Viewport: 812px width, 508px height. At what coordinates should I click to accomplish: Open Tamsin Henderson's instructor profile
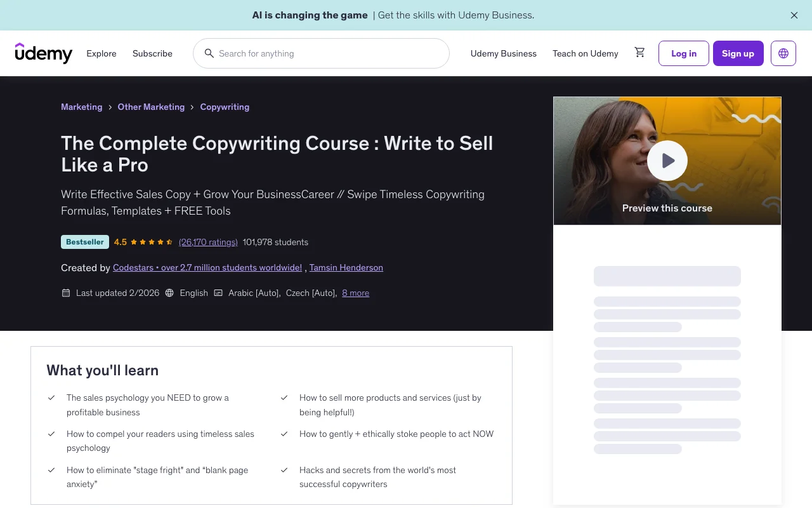(x=346, y=267)
